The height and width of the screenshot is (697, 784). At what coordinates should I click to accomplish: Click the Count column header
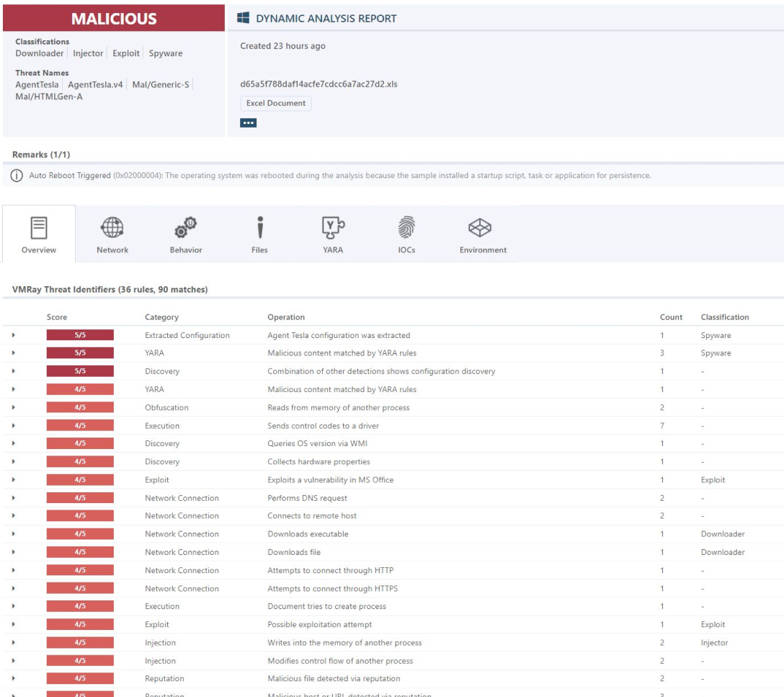pyautogui.click(x=671, y=317)
